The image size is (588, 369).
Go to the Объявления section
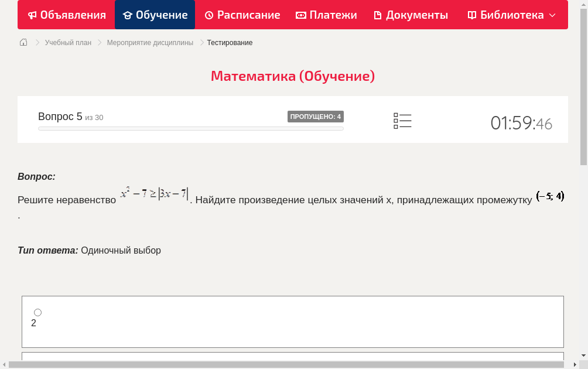[72, 15]
